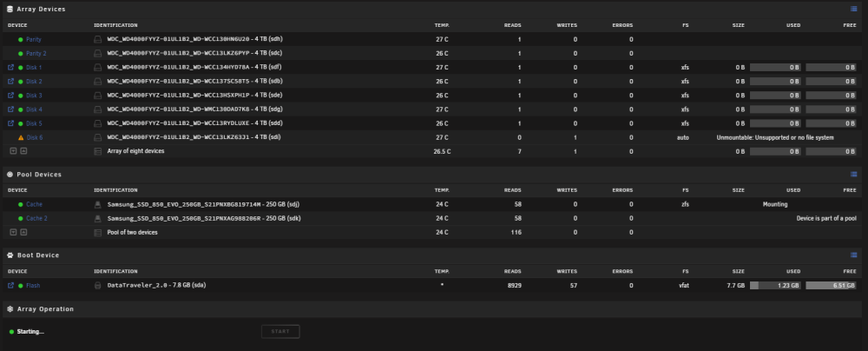The width and height of the screenshot is (868, 351).
Task: Click the Array Operation section title
Action: 45,308
